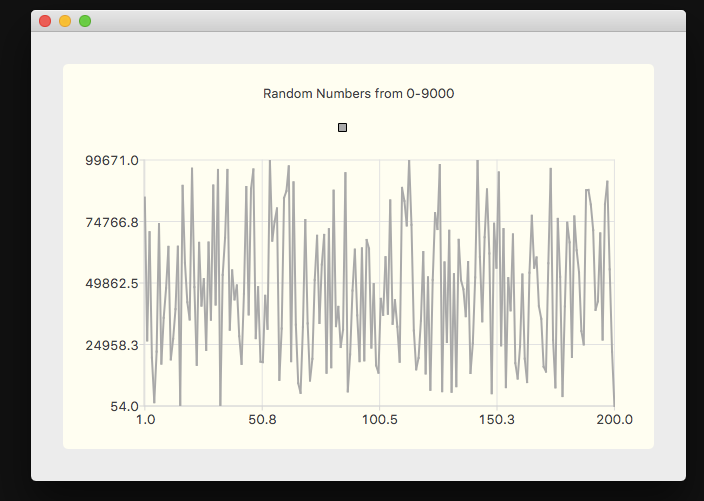
Task: Click the y-axis label 54.0
Action: pyautogui.click(x=124, y=406)
